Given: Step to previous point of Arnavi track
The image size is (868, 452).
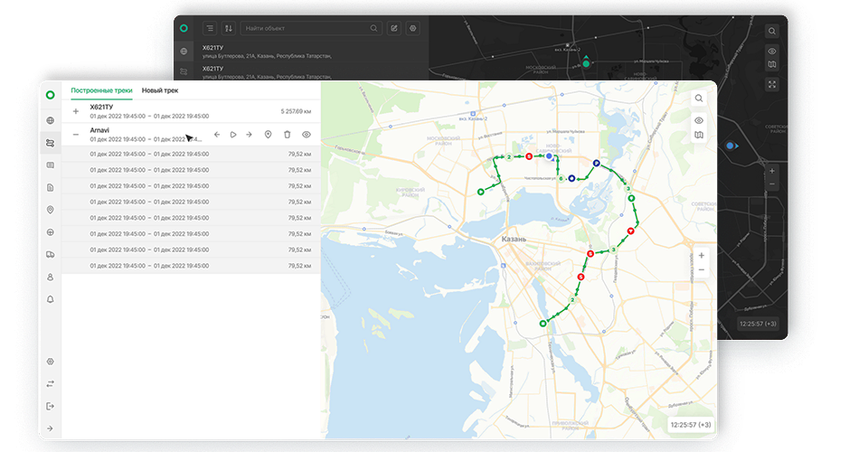Looking at the screenshot, I should pos(217,135).
